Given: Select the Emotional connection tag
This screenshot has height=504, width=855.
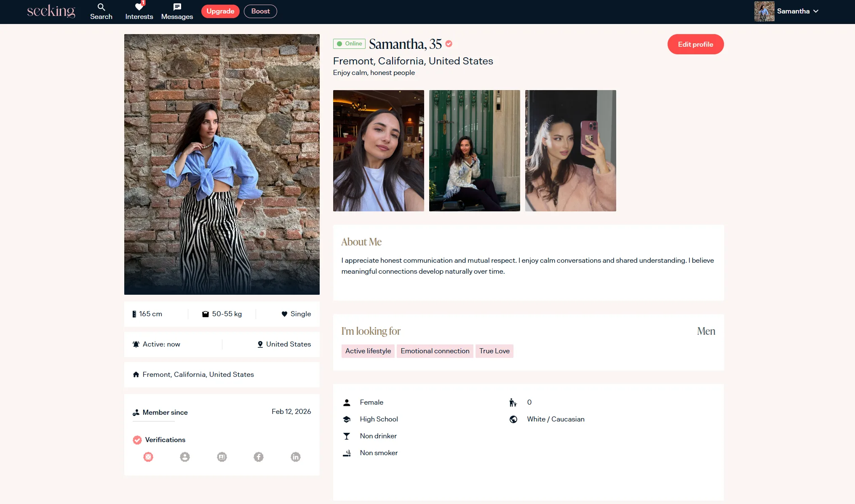Looking at the screenshot, I should (x=435, y=351).
